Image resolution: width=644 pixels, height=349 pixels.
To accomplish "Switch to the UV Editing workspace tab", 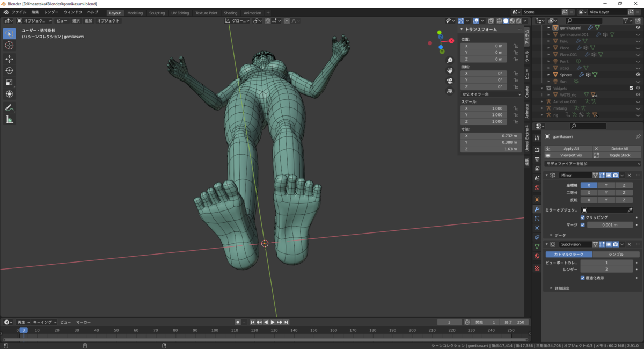I will (180, 12).
